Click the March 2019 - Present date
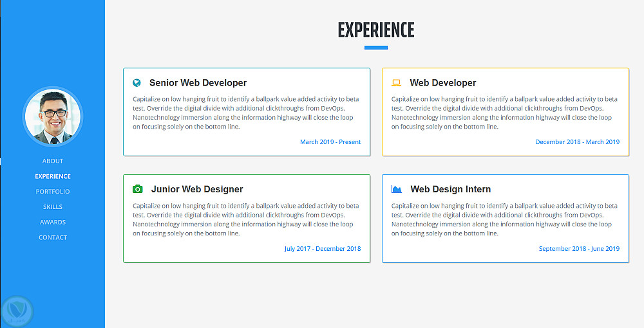 point(330,142)
